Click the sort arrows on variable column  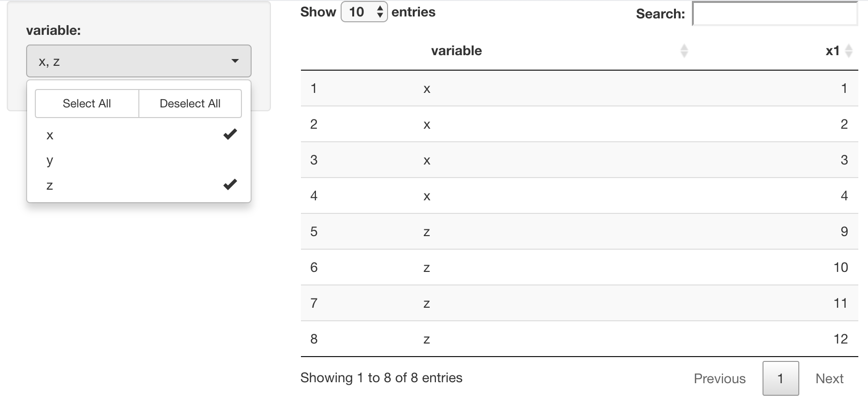click(x=684, y=51)
